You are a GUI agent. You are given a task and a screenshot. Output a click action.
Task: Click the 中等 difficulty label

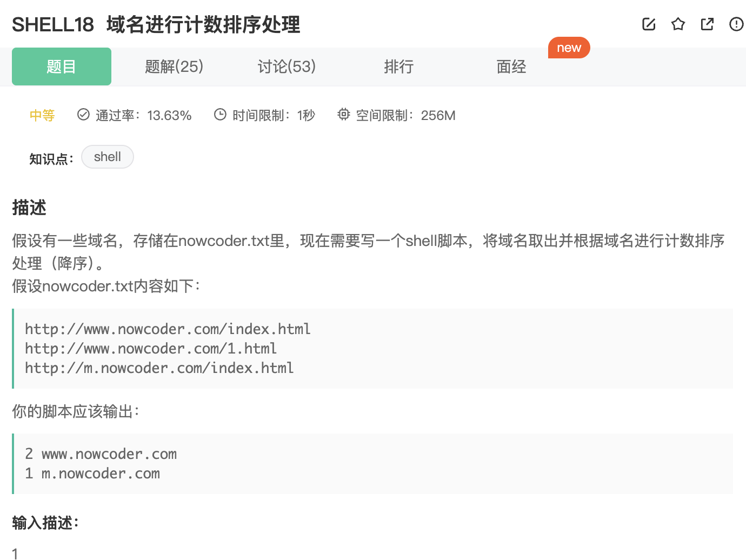42,115
